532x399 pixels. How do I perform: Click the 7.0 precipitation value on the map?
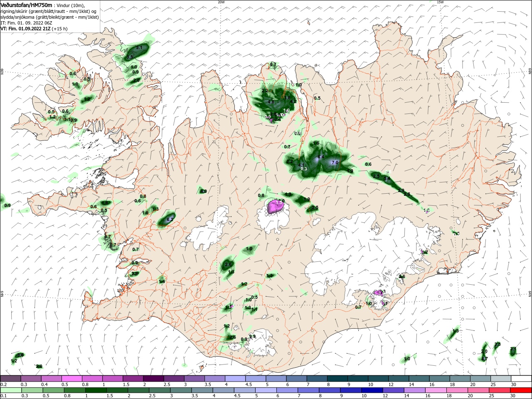[x=335, y=163]
